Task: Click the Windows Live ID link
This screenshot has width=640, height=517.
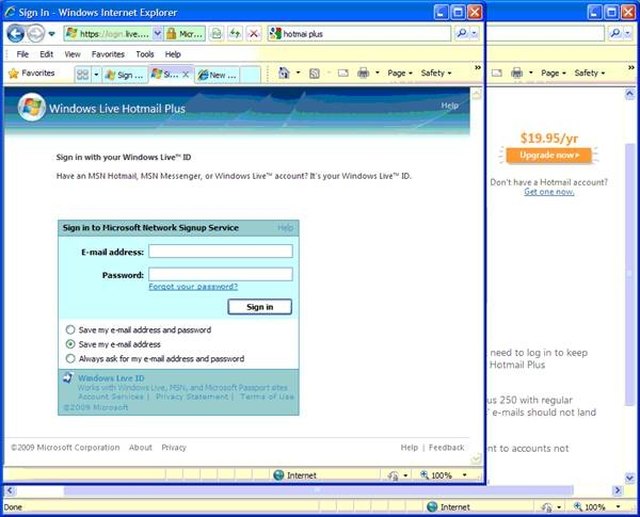Action: [111, 378]
